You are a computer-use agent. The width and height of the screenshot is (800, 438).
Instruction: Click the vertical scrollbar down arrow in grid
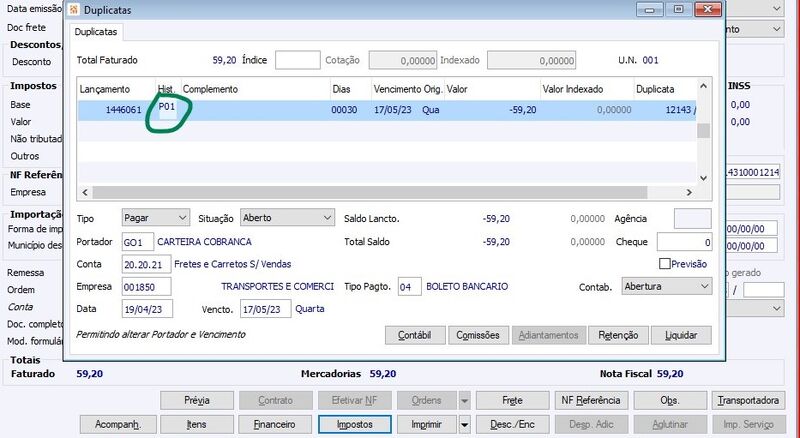(x=704, y=178)
